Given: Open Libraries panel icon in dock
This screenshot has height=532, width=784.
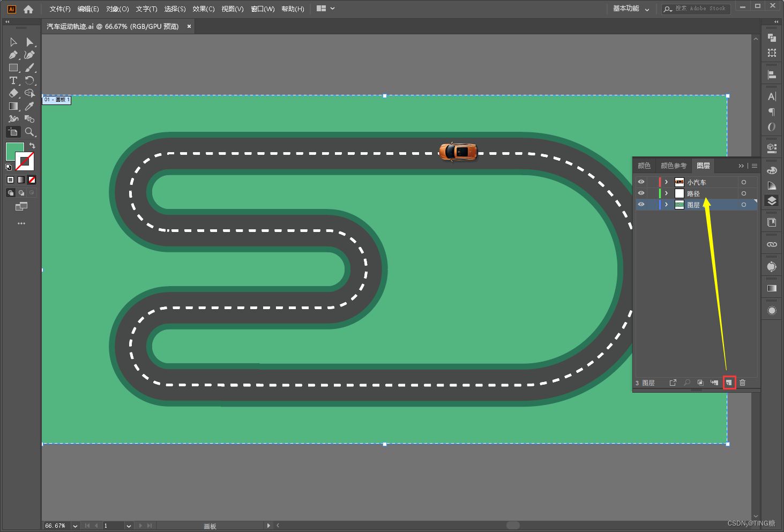Looking at the screenshot, I should [x=772, y=222].
